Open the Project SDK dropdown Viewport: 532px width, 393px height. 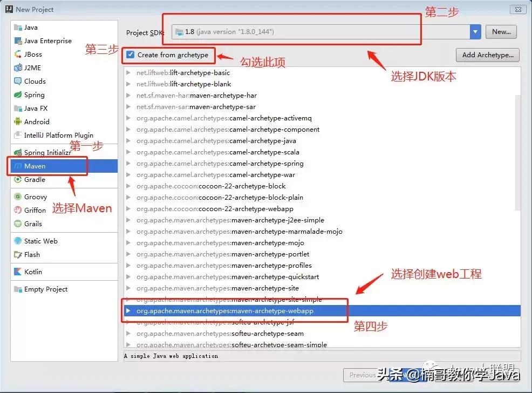[x=475, y=32]
